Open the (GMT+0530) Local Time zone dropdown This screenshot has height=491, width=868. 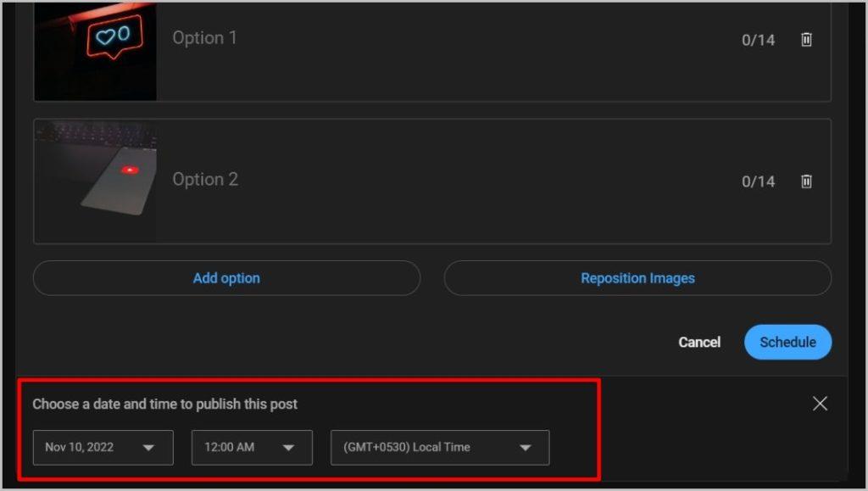click(x=440, y=447)
